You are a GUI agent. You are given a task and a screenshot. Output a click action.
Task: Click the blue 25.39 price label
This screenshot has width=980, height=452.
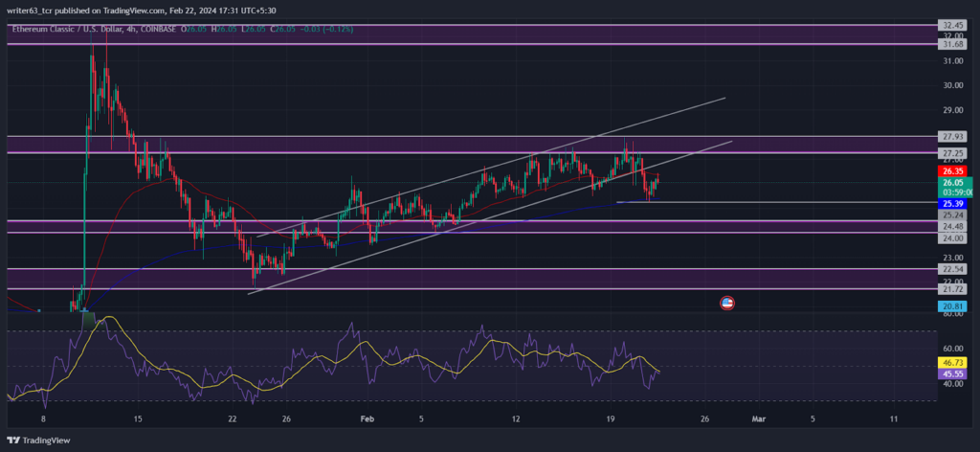coord(952,203)
